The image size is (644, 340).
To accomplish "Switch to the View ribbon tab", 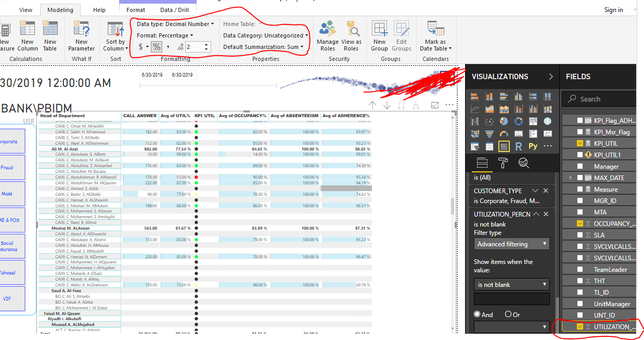I will click(x=25, y=10).
